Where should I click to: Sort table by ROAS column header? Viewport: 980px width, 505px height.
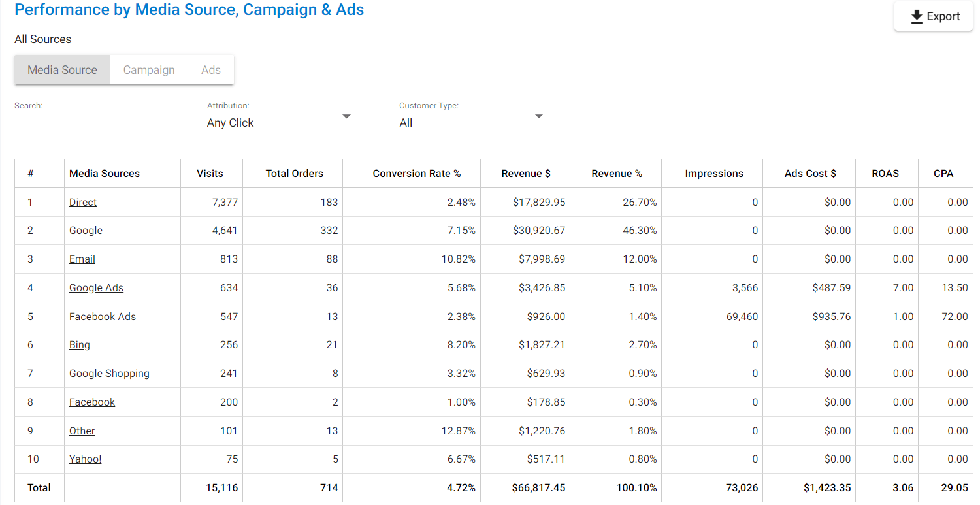click(x=885, y=174)
